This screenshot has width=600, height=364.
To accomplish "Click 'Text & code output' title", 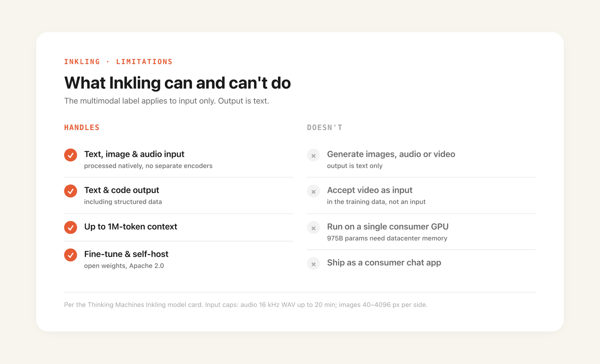I will click(x=122, y=190).
